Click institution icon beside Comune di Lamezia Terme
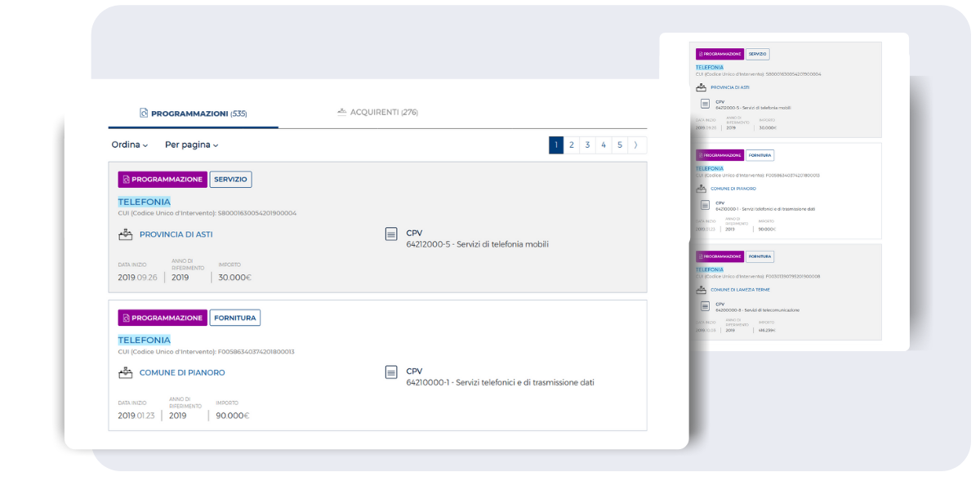This screenshot has width=980, height=490. [701, 289]
